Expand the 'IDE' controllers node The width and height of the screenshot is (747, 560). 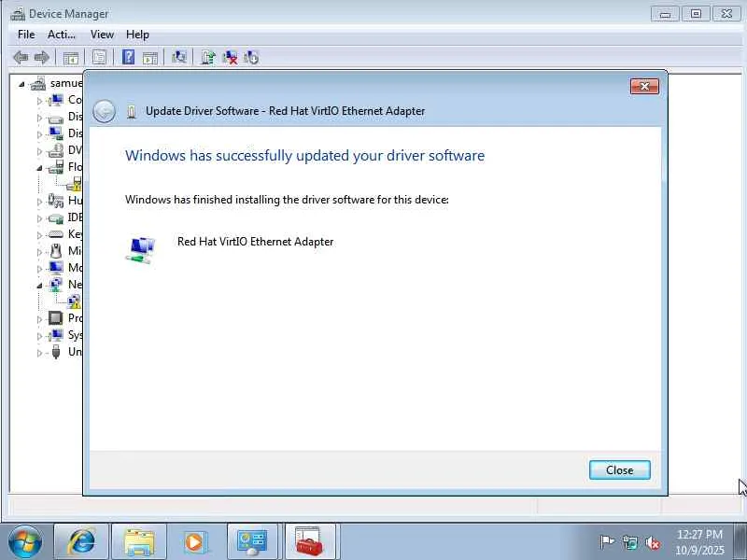[x=39, y=218]
